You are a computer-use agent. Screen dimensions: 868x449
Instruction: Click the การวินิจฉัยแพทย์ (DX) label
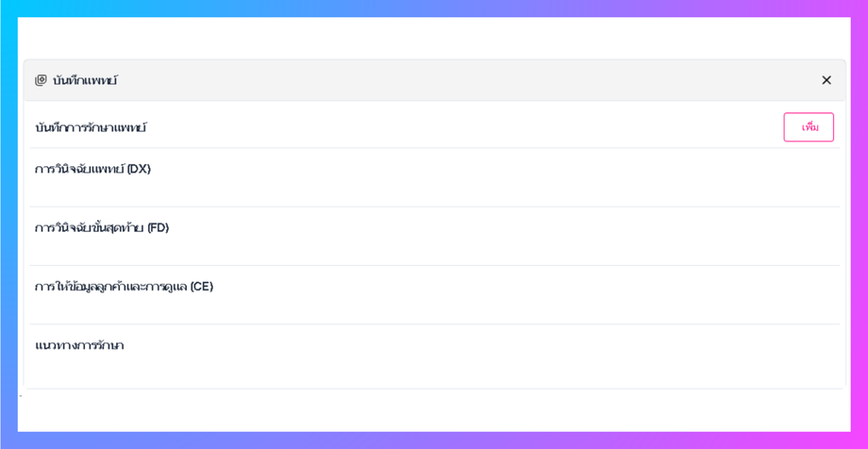[92, 169]
